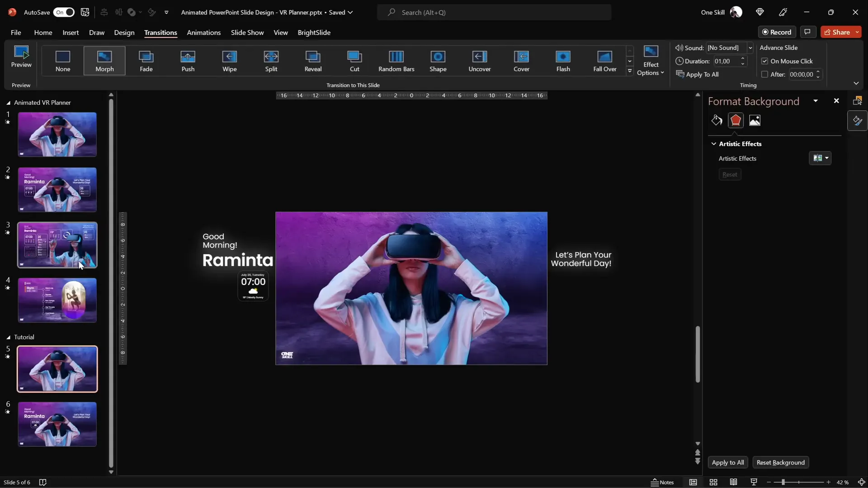868x488 pixels.
Task: Apply the Reveal transition
Action: click(x=313, y=61)
